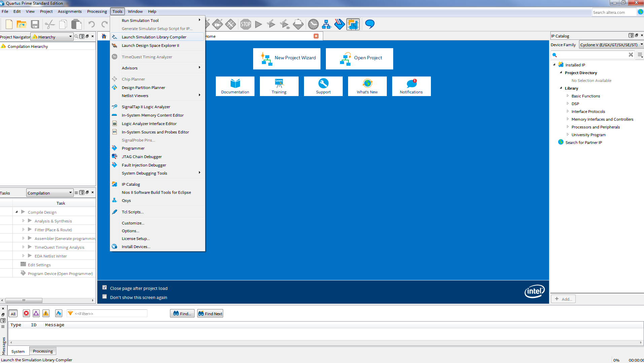
Task: Click the Save toolbar icon
Action: (x=35, y=24)
